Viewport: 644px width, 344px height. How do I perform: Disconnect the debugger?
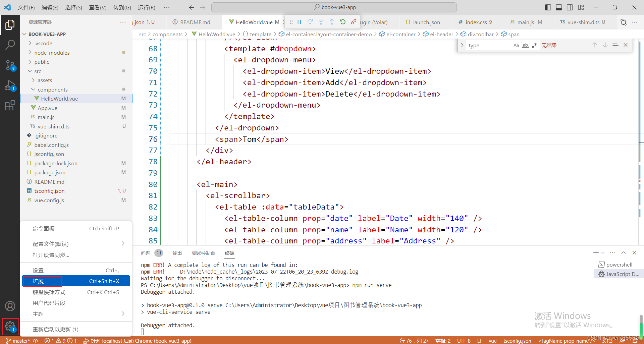point(353,21)
